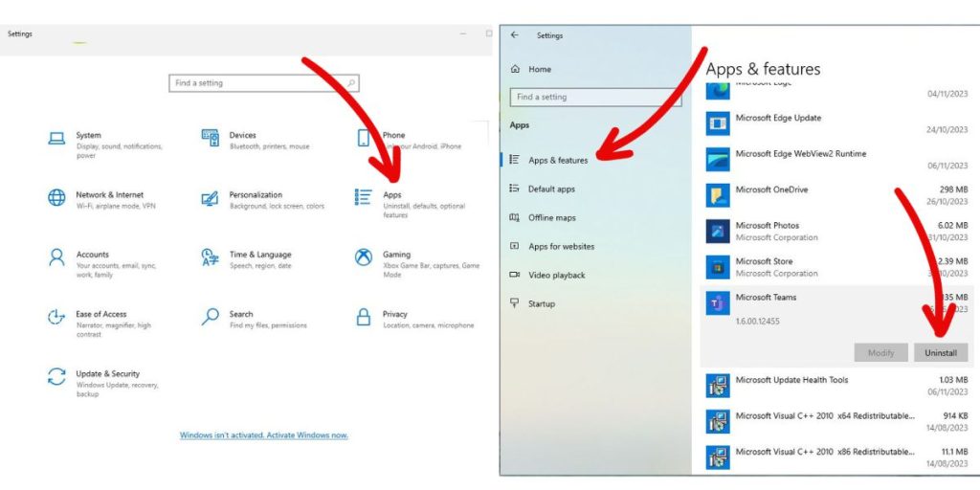Viewport: 980px width, 490px height.
Task: Select the Microsoft Edge Update app icon
Action: tap(718, 123)
